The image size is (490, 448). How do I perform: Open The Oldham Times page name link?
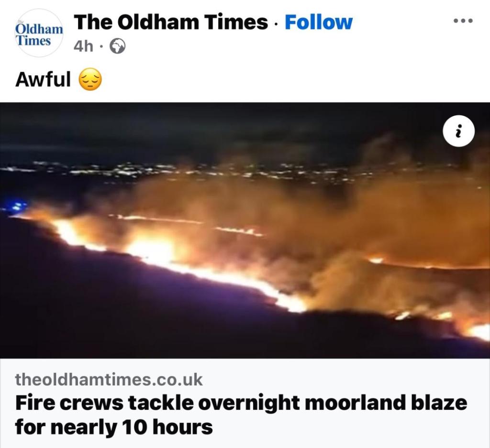[171, 22]
